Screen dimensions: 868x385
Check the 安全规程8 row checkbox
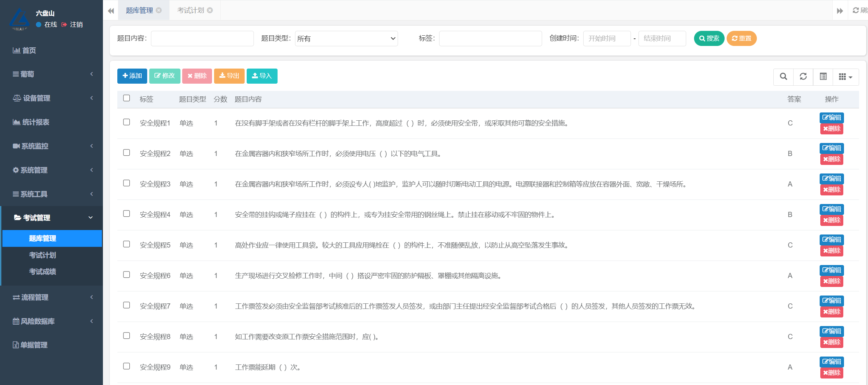(127, 336)
